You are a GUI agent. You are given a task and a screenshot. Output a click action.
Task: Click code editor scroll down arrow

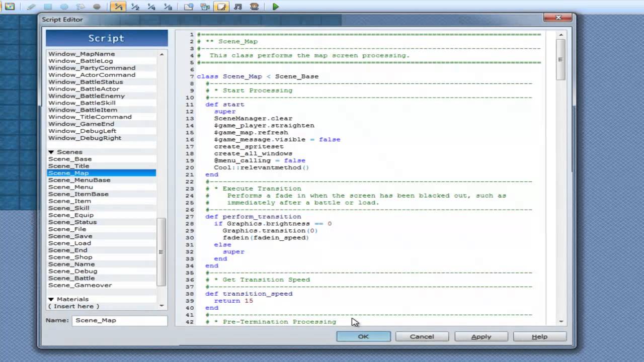point(561,321)
